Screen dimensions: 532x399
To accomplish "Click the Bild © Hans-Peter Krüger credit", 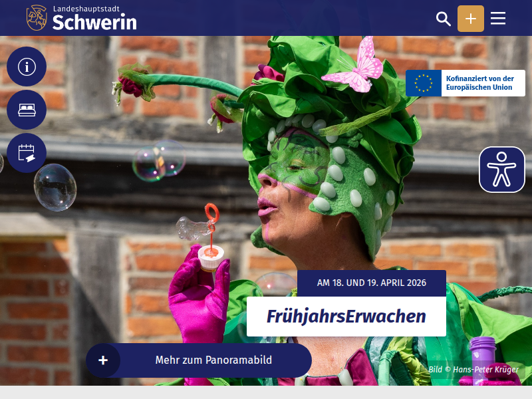I will coord(473,370).
